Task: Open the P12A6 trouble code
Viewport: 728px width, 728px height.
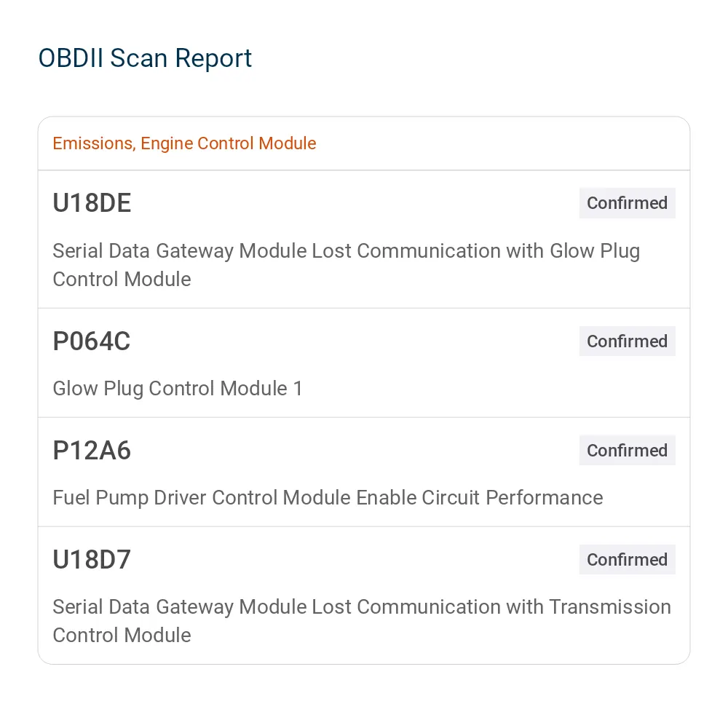Action: click(92, 451)
